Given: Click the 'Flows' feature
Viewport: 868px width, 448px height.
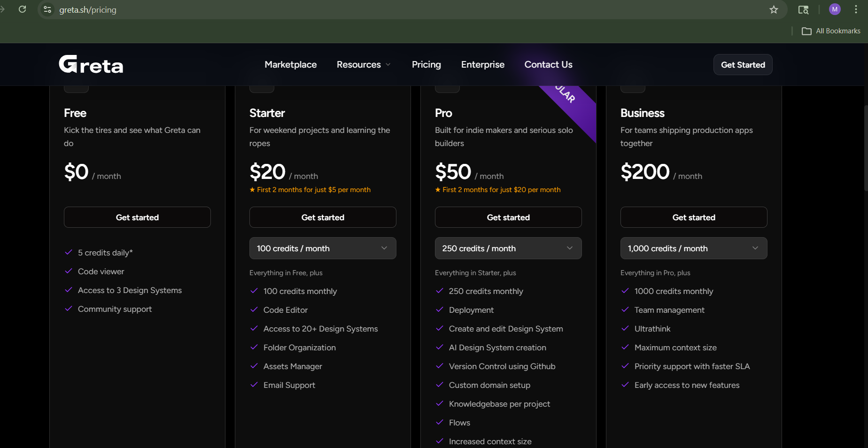Looking at the screenshot, I should pyautogui.click(x=459, y=423).
